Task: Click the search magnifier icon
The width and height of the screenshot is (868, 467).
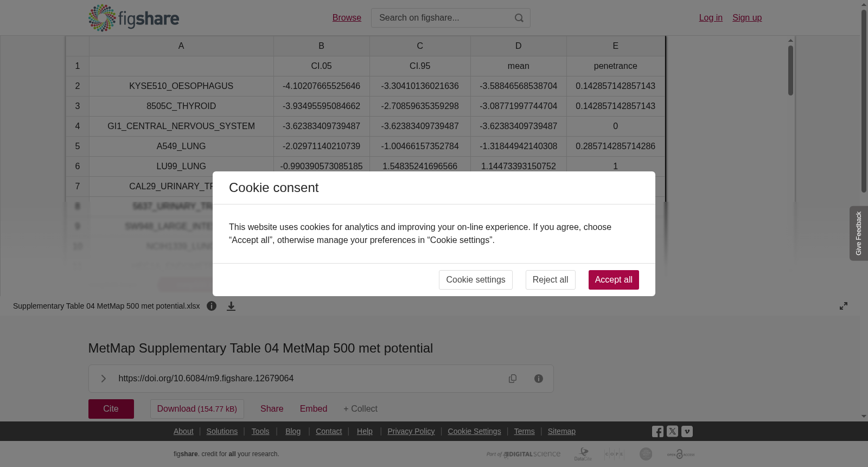Action: coord(519,18)
